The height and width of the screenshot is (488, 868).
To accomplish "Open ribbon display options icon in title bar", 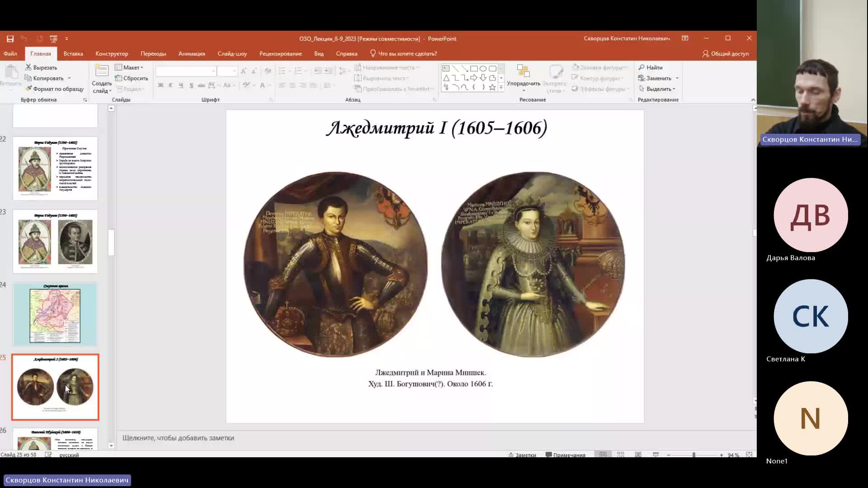I will [685, 38].
